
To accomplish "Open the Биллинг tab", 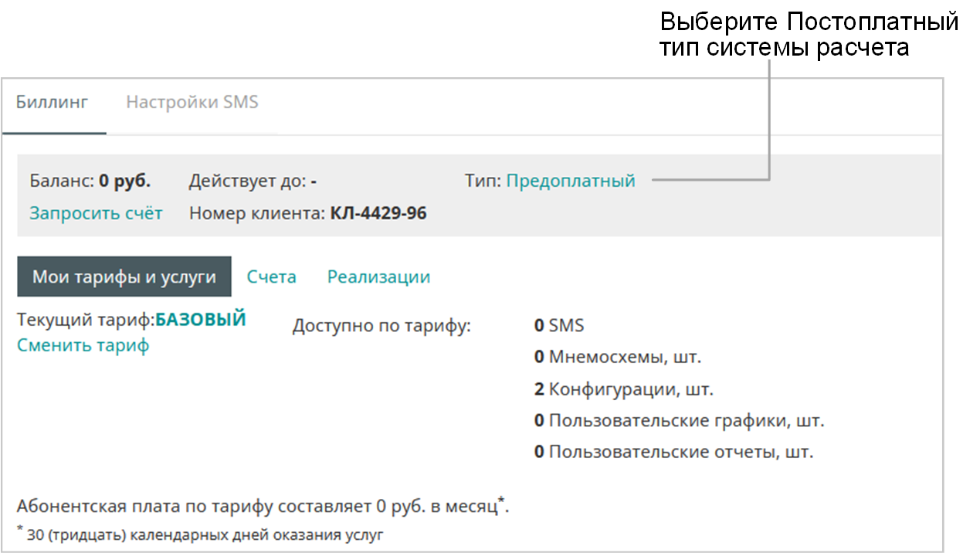I will tap(53, 103).
